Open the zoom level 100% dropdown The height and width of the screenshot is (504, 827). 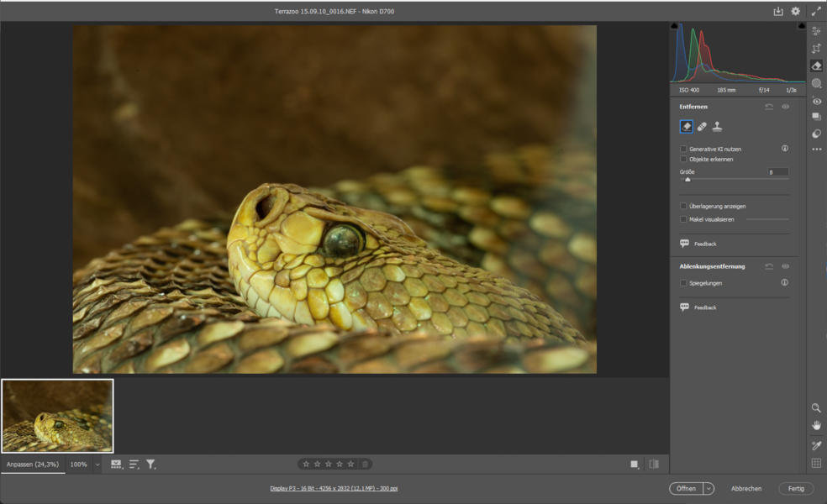click(97, 464)
